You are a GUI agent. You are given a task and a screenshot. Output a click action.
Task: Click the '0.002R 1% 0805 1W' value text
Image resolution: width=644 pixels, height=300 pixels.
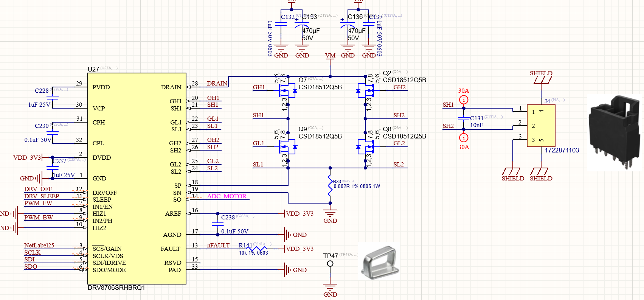(357, 186)
